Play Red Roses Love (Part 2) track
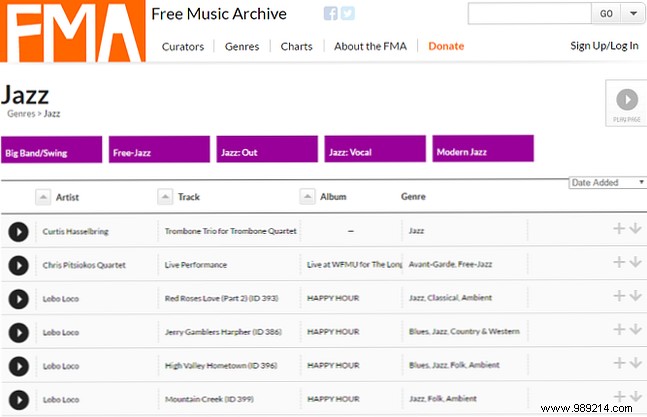 (x=19, y=299)
